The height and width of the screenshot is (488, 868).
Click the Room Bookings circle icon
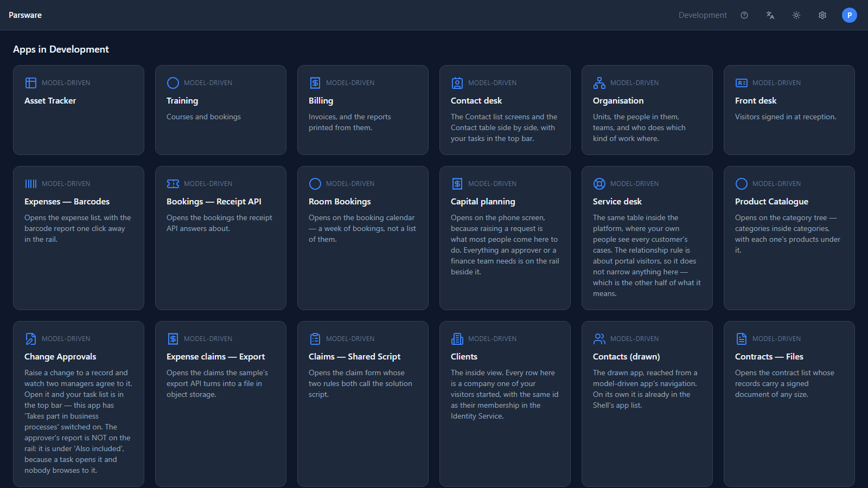click(315, 184)
